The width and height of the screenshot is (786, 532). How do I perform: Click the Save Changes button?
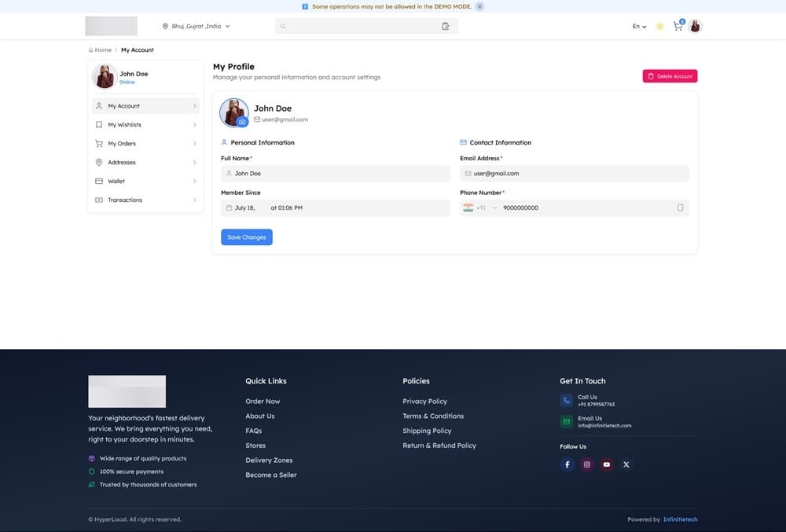pyautogui.click(x=246, y=237)
